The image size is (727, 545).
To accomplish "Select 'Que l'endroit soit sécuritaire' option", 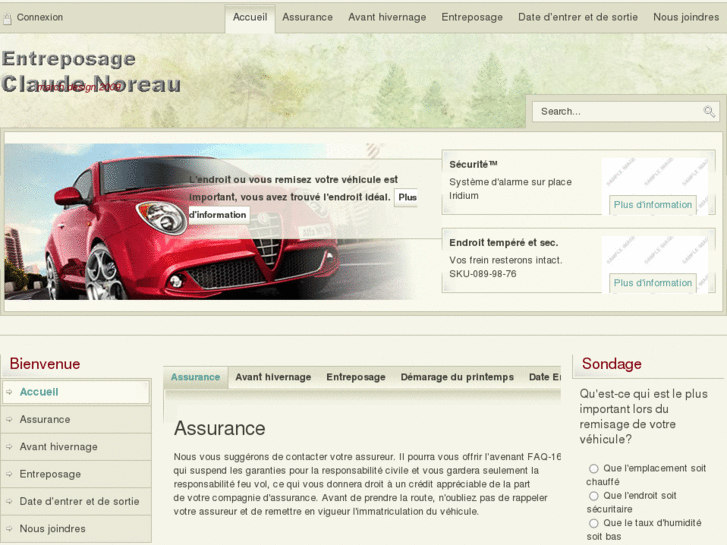I will point(593,496).
